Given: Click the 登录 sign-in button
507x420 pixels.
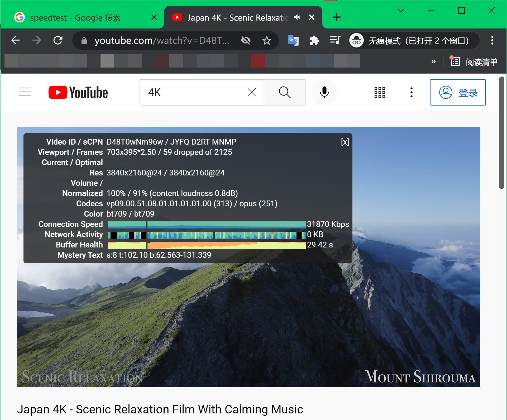Looking at the screenshot, I should click(458, 92).
